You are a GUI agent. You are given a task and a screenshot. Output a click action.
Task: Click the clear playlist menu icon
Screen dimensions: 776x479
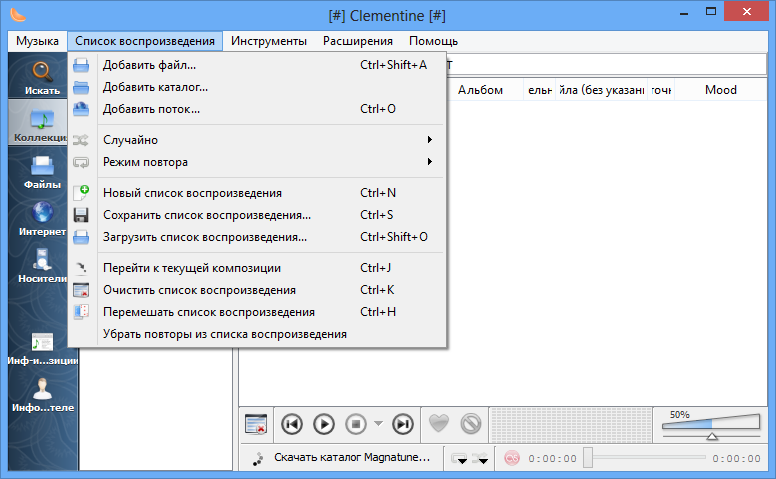tap(81, 290)
